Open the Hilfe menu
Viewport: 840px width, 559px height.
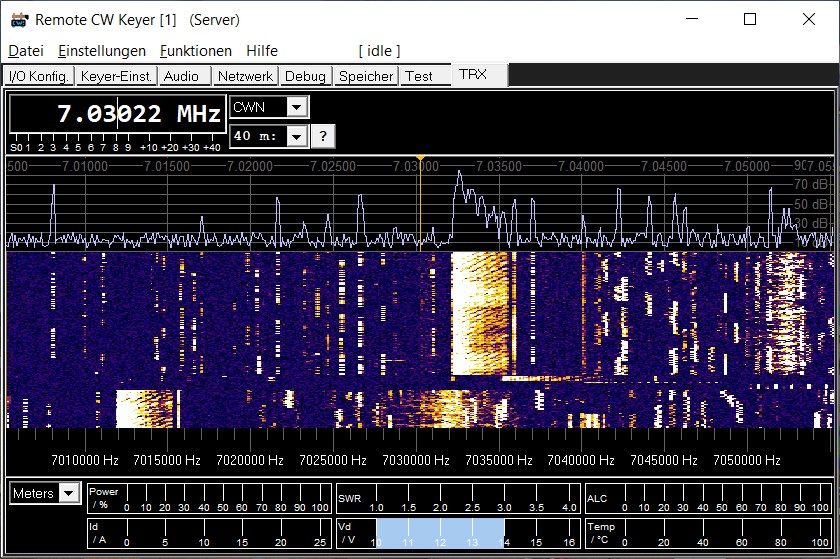[262, 51]
